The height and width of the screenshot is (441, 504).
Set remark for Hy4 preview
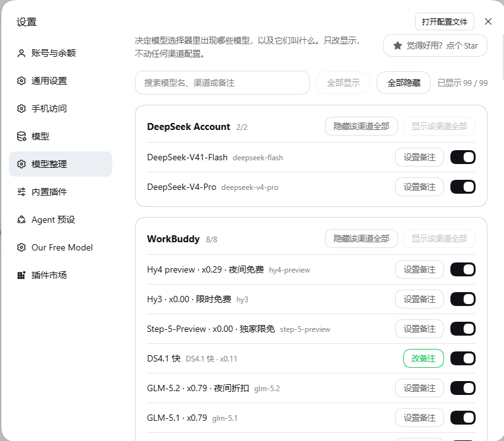pos(419,269)
